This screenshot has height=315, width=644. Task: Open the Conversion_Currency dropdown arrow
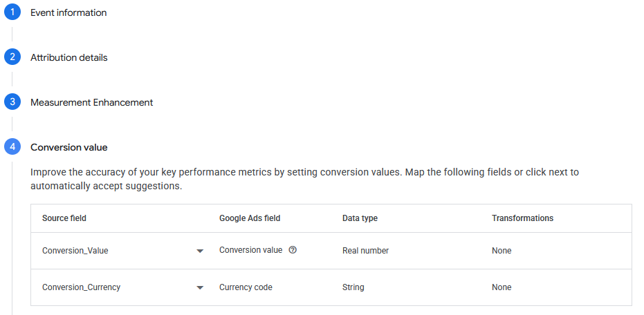click(x=200, y=288)
